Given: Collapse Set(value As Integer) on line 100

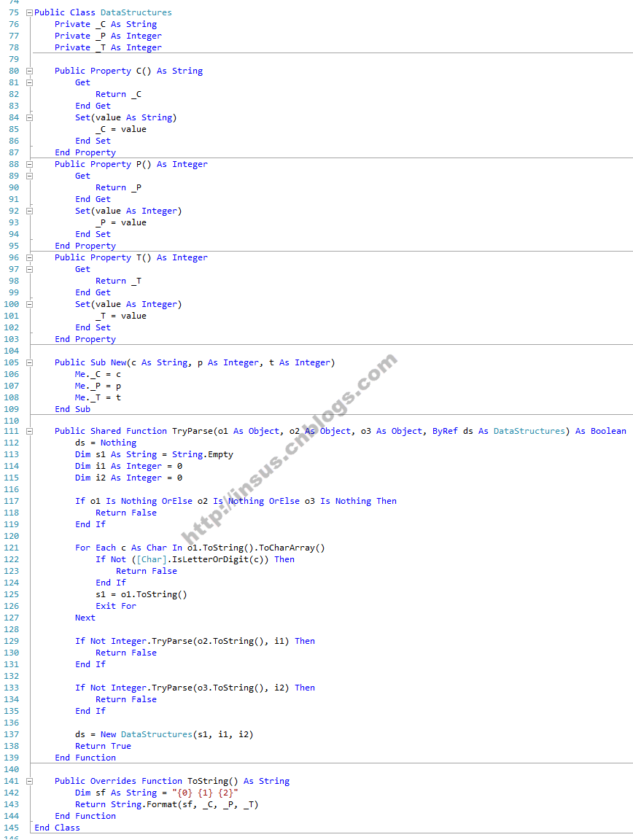Looking at the screenshot, I should pyautogui.click(x=29, y=304).
